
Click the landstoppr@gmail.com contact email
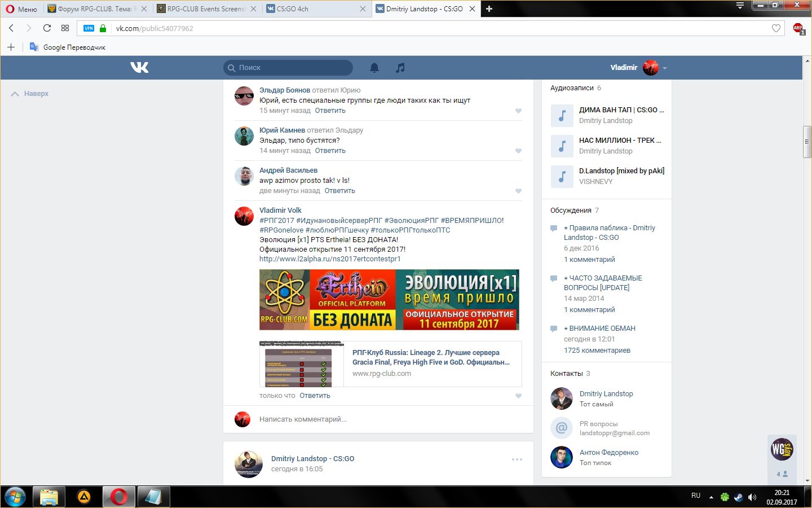pyautogui.click(x=615, y=433)
